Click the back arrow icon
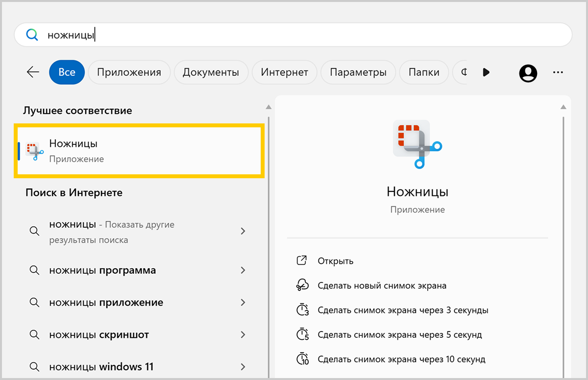The image size is (588, 380). (33, 72)
